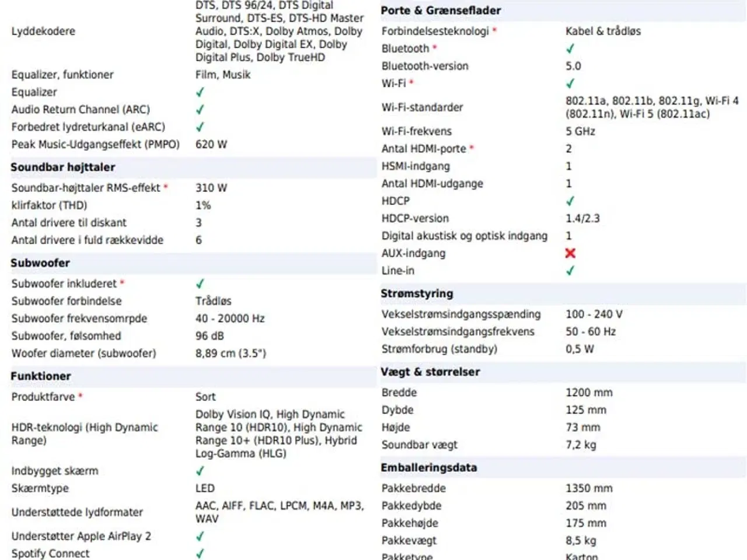
Task: Click the green checkmark next to Bluetooth
Action: point(570,48)
